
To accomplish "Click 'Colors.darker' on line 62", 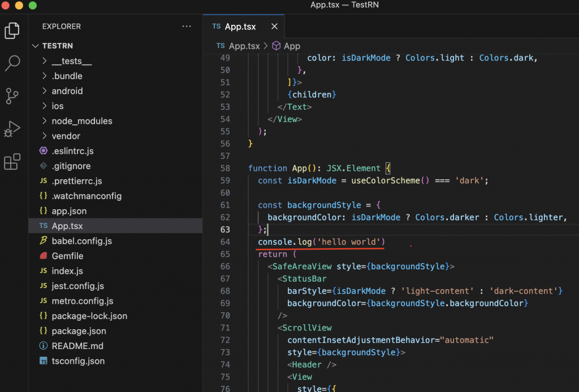I will click(x=447, y=217).
